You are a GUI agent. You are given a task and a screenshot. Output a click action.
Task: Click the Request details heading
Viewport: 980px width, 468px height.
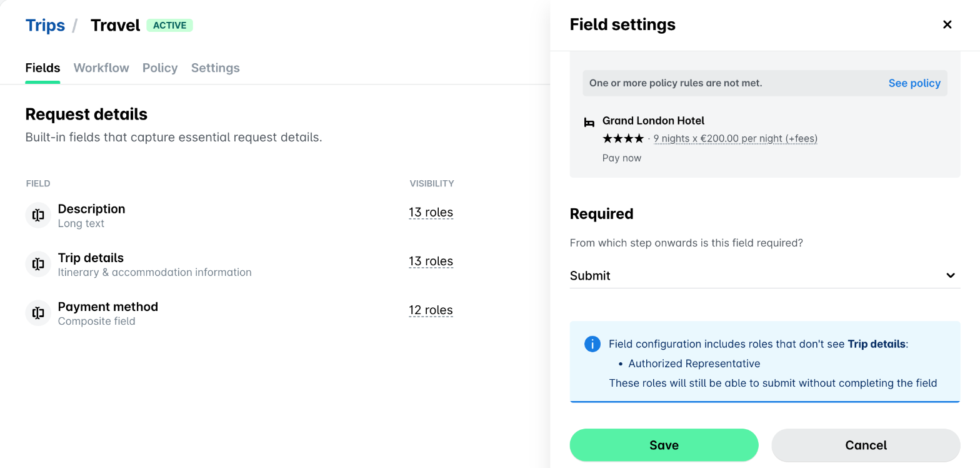point(86,114)
